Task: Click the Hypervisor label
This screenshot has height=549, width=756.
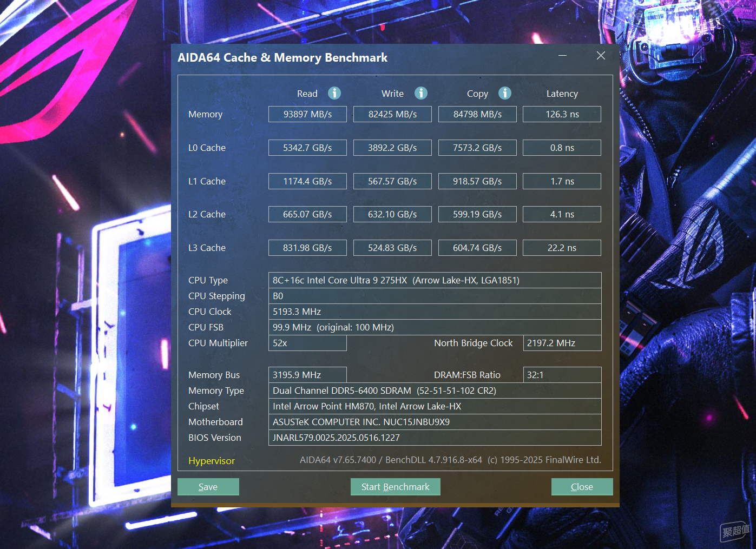Action: (x=212, y=461)
